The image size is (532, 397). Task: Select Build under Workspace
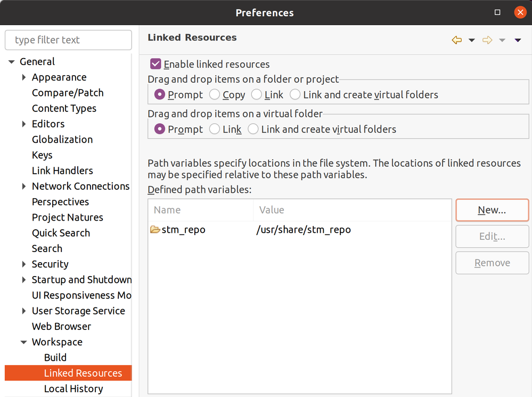55,357
